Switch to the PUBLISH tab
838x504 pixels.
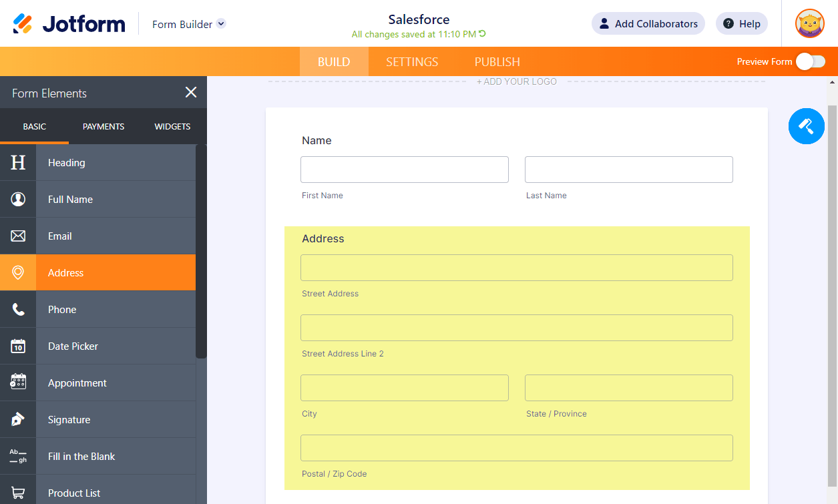(x=497, y=61)
